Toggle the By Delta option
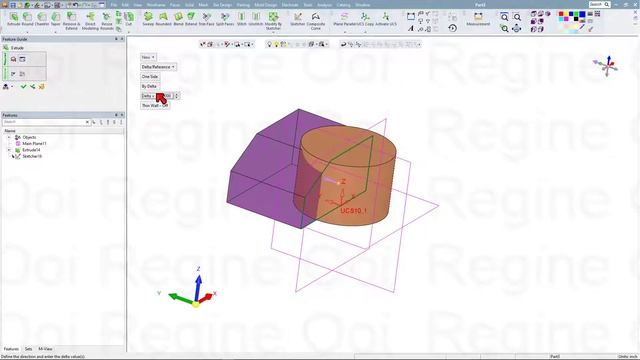Image resolution: width=640 pixels, height=360 pixels. 149,86
